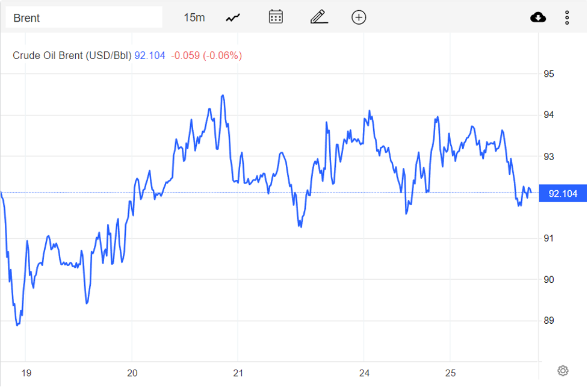Download chart data via cloud icon
The width and height of the screenshot is (588, 387).
pyautogui.click(x=538, y=17)
